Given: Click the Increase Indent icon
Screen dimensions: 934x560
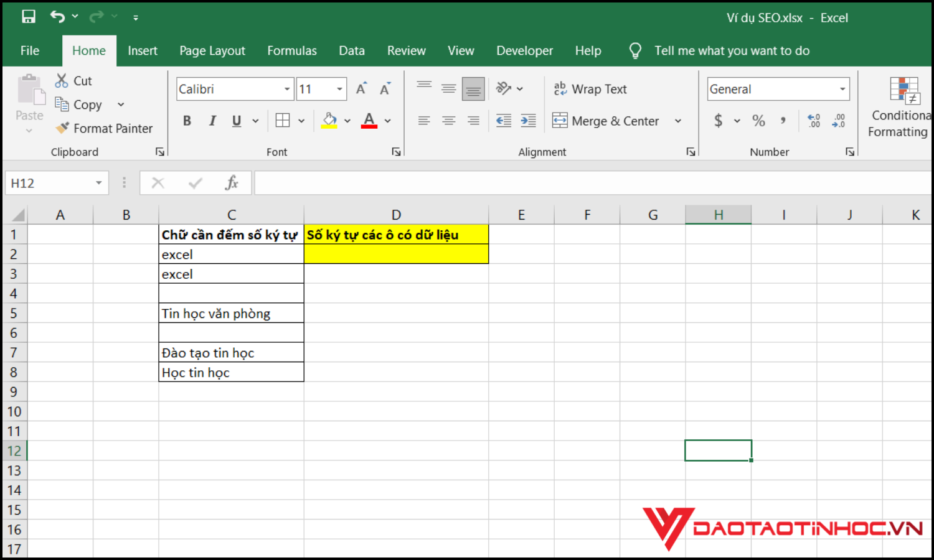Looking at the screenshot, I should 528,120.
